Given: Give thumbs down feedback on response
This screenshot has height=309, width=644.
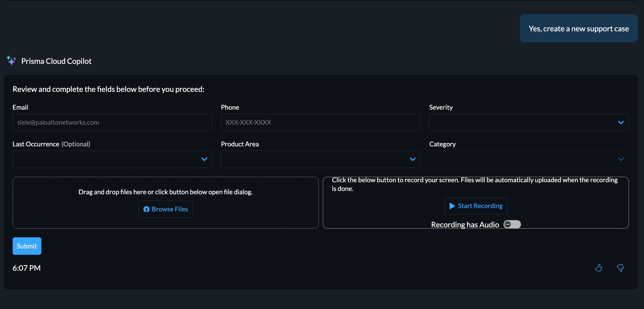Looking at the screenshot, I should 620,268.
